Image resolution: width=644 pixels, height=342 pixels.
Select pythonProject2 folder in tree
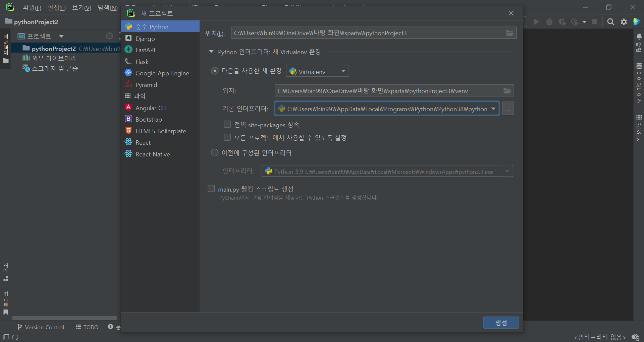coord(54,49)
